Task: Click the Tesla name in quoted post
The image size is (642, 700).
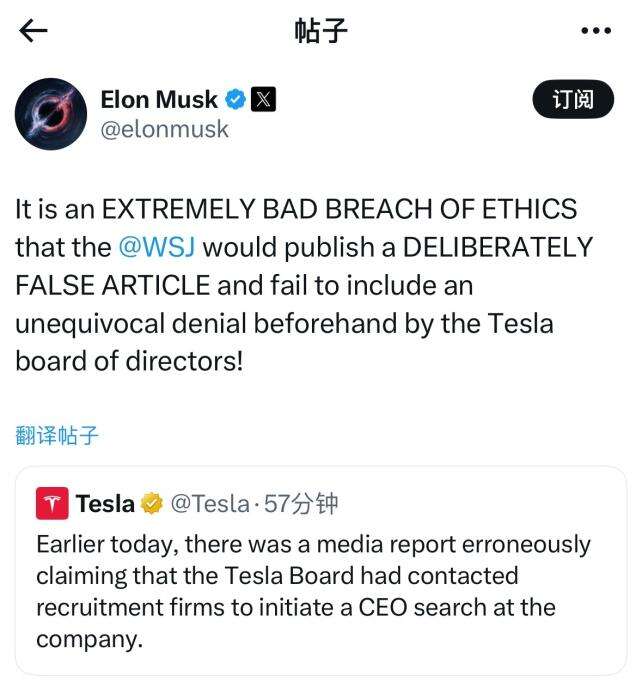Action: pos(105,504)
